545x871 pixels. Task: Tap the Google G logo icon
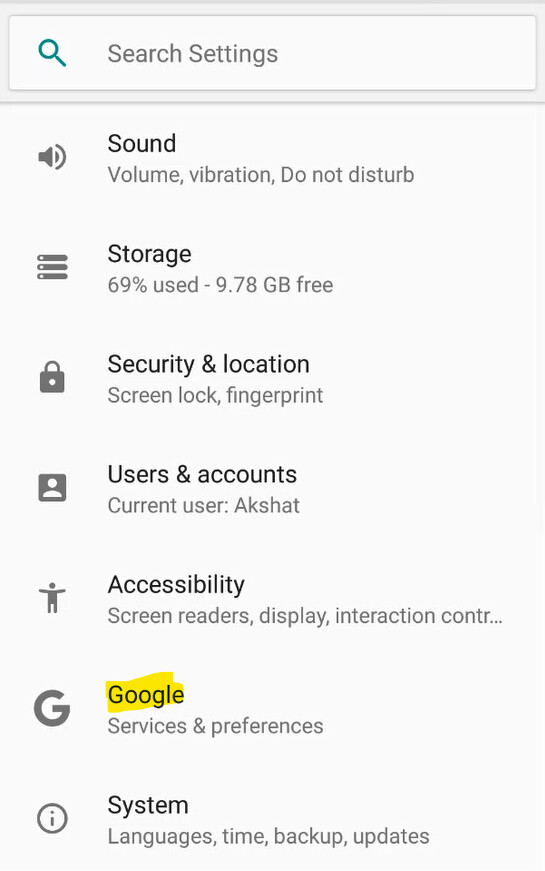click(52, 708)
